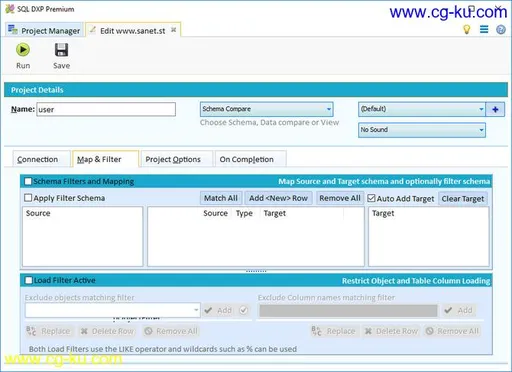Click the Source column header in the mapping grid
Viewport: 512px width, 372px height.
pos(215,213)
